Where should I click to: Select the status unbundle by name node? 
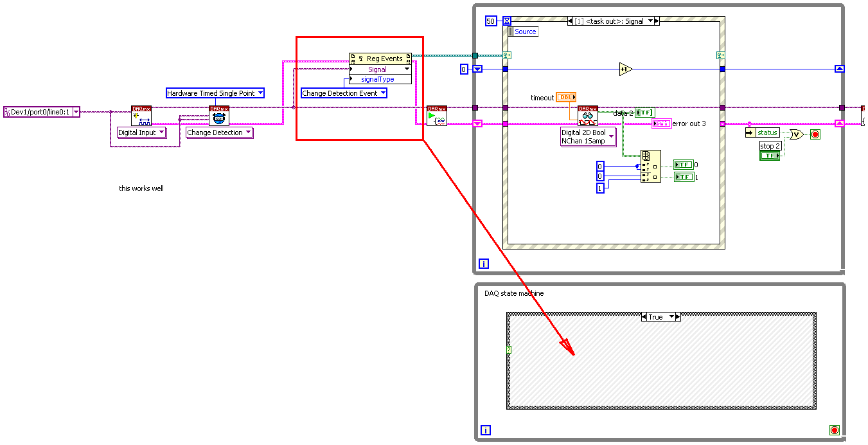point(762,132)
